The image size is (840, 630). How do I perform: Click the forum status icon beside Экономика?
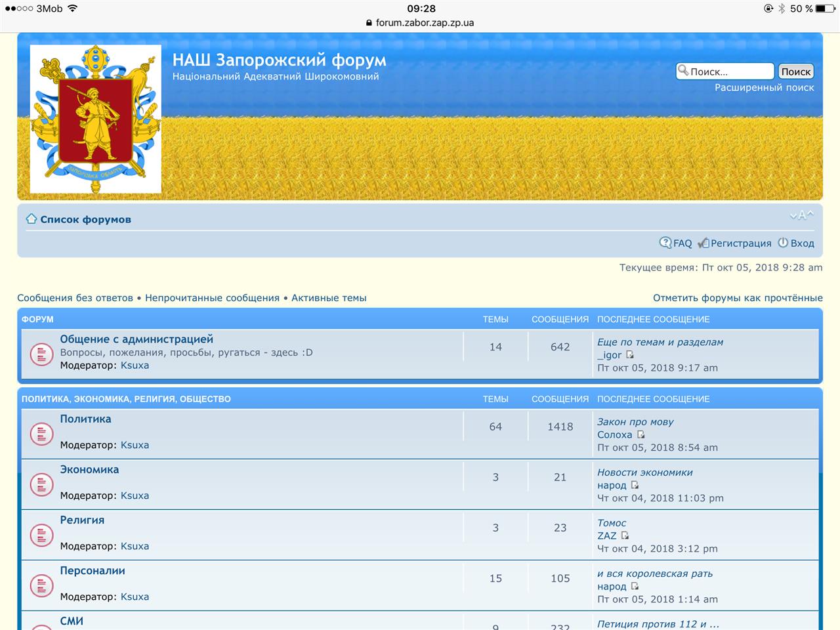coord(41,484)
